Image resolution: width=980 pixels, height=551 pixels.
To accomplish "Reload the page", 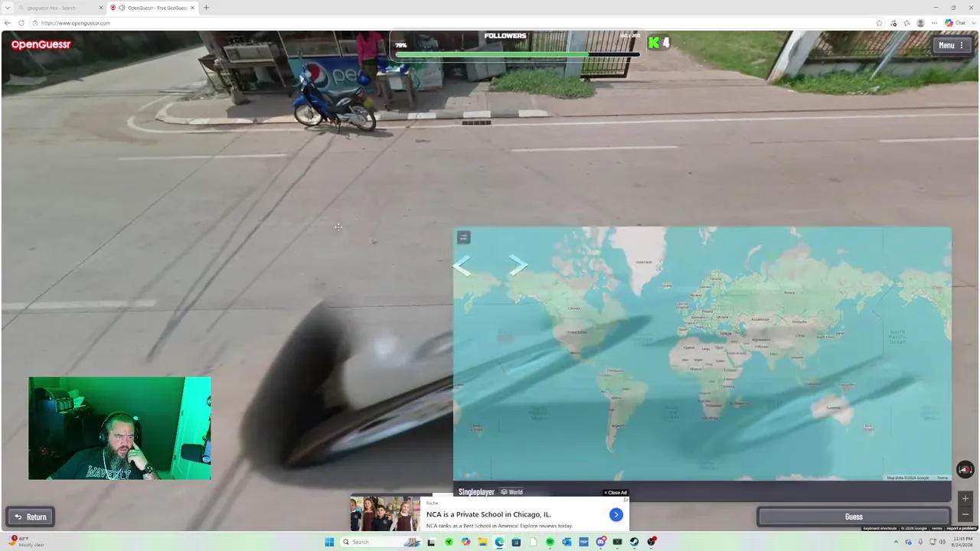I will coord(21,23).
